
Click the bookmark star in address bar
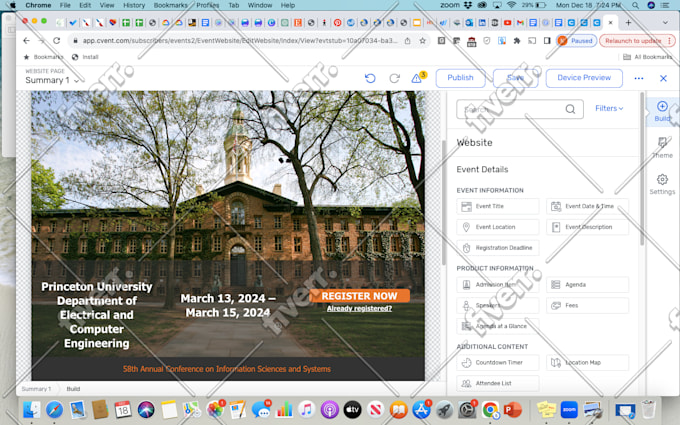pyautogui.click(x=422, y=41)
